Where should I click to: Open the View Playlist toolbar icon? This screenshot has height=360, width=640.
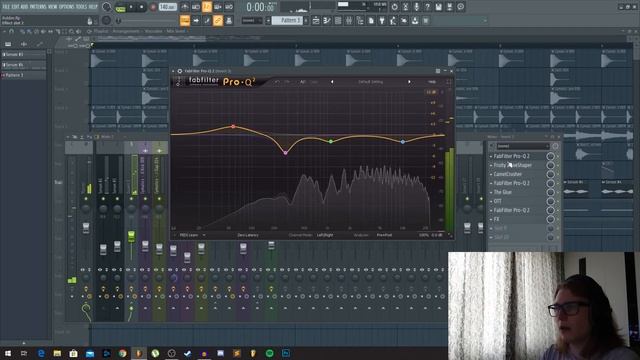[316, 20]
